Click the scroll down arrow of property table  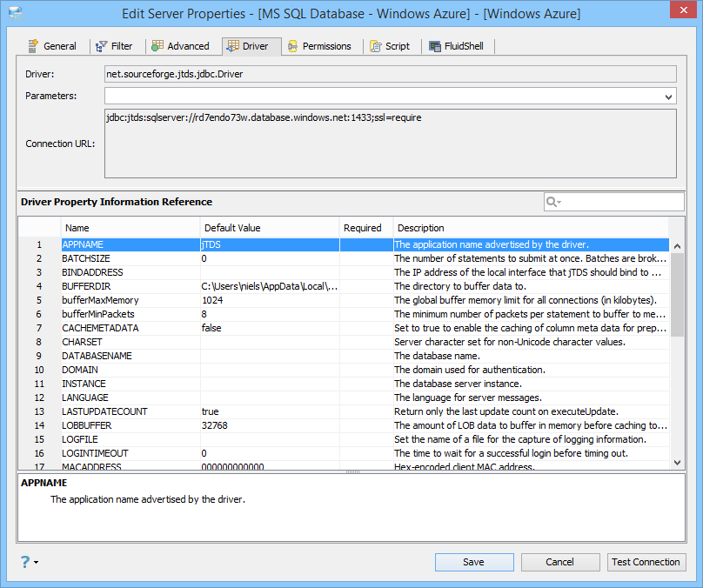point(677,462)
